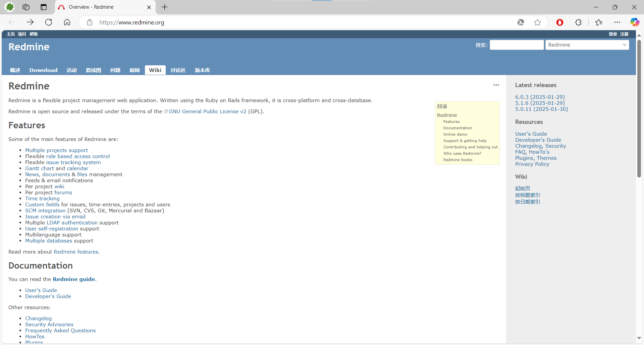Click the red Opera-style extension icon

point(559,22)
